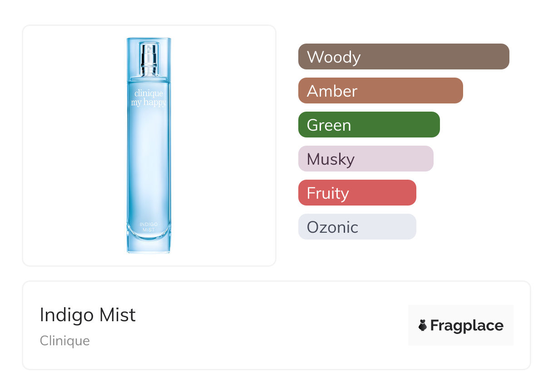Viewport: 553px width, 392px height.
Task: Click the INDIGO MIST text on bottle
Action: (148, 227)
